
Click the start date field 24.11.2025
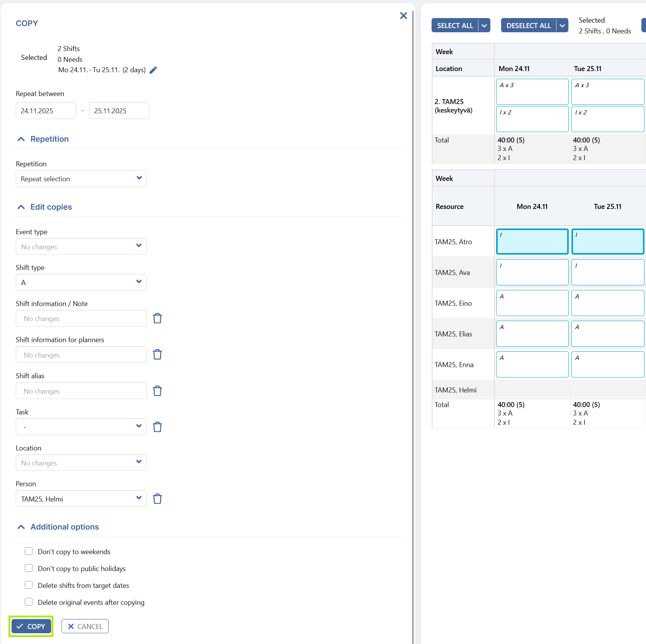tap(46, 111)
